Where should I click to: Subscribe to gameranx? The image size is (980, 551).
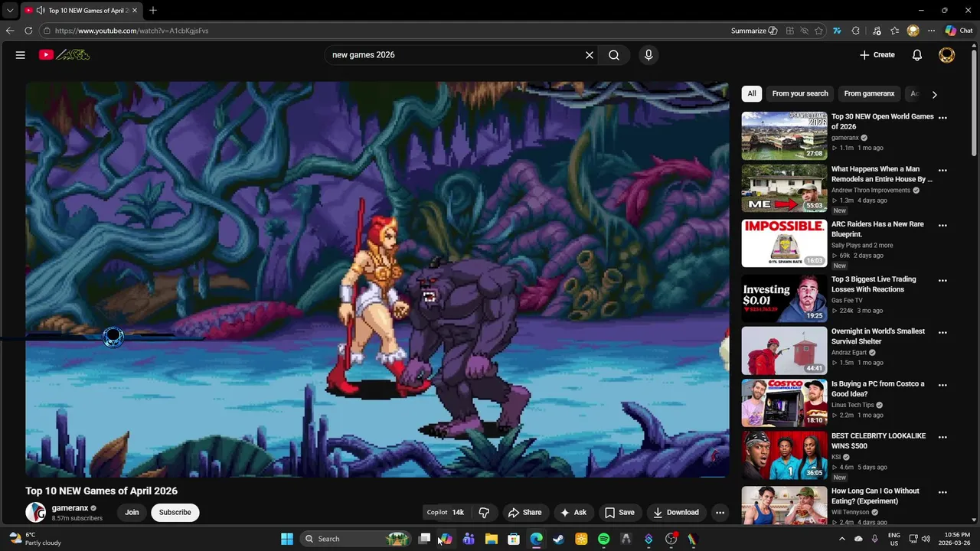[175, 512]
